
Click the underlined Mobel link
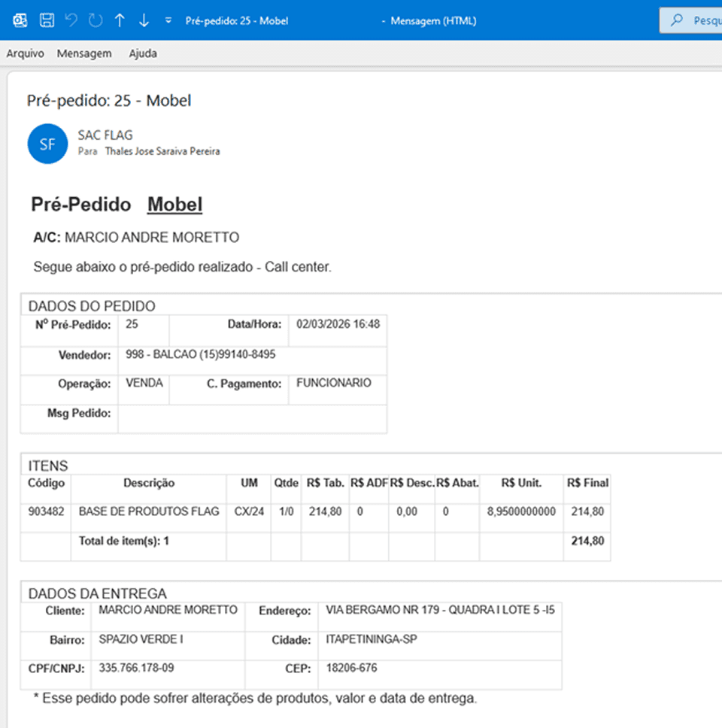coord(174,205)
